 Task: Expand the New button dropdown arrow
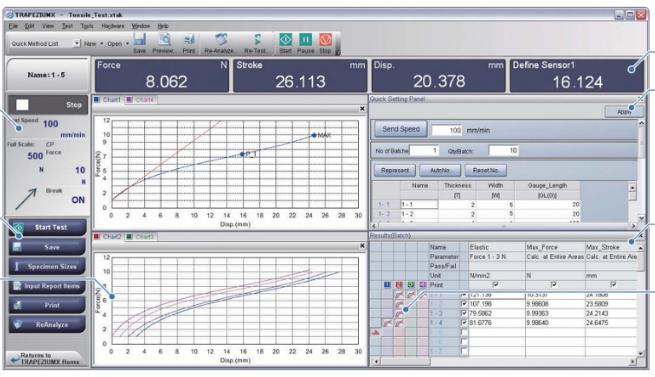(101, 43)
